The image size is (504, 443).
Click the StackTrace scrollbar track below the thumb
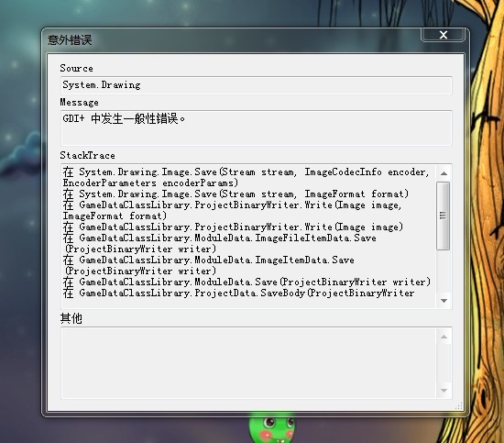tap(444, 271)
